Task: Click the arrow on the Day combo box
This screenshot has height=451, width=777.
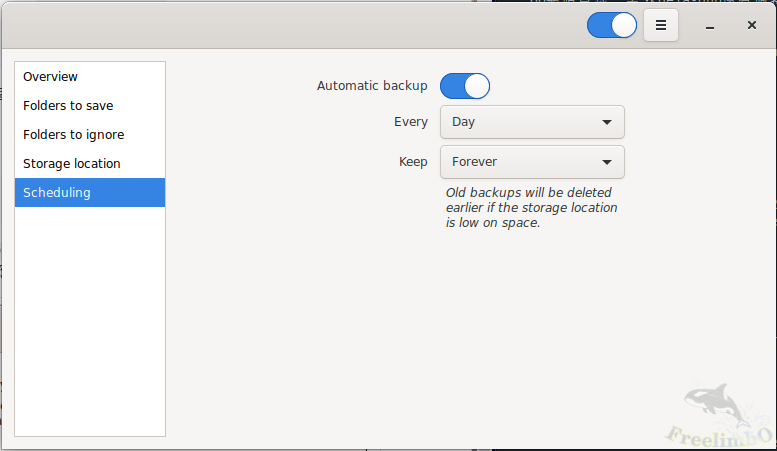Action: point(607,123)
